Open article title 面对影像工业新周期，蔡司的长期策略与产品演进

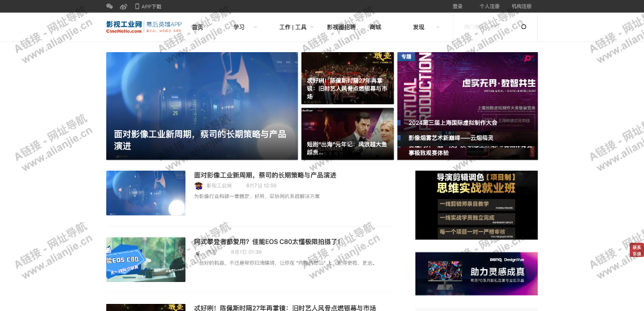click(x=265, y=175)
